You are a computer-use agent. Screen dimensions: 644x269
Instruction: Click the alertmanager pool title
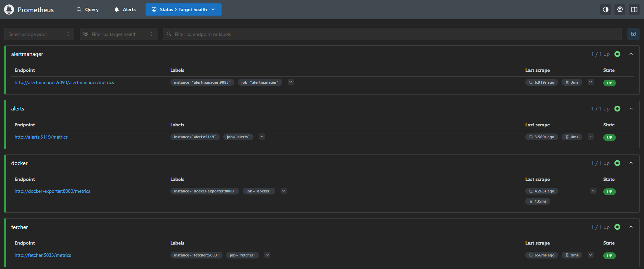27,54
